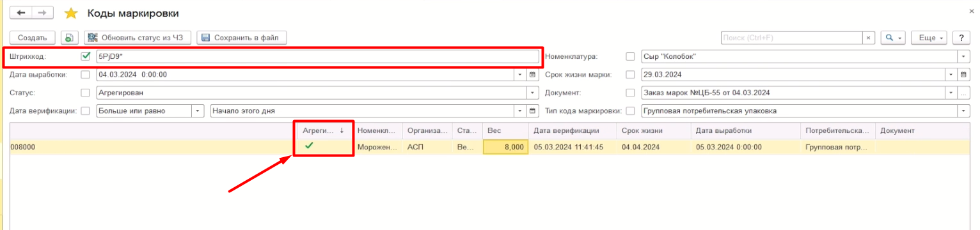Click the green aggregated checkmark in the row
Screen dimensions: 980x230
point(310,146)
